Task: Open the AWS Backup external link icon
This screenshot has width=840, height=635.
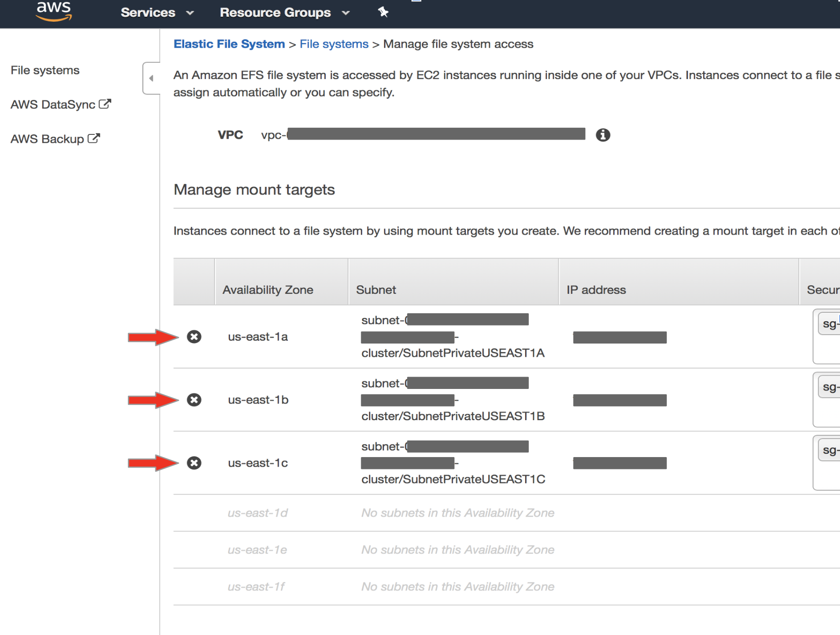Action: click(94, 138)
